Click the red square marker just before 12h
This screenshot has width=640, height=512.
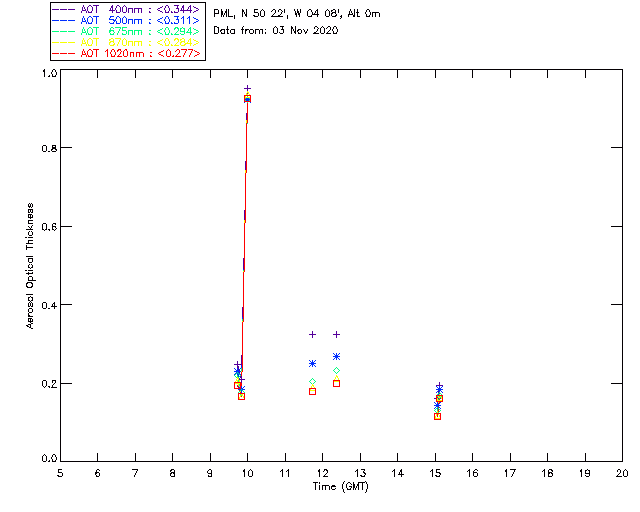[x=312, y=392]
